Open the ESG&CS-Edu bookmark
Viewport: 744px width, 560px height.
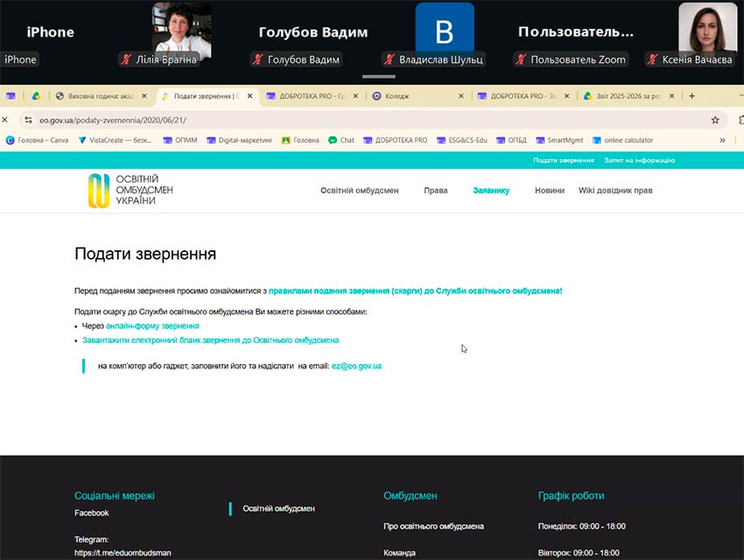tap(462, 140)
